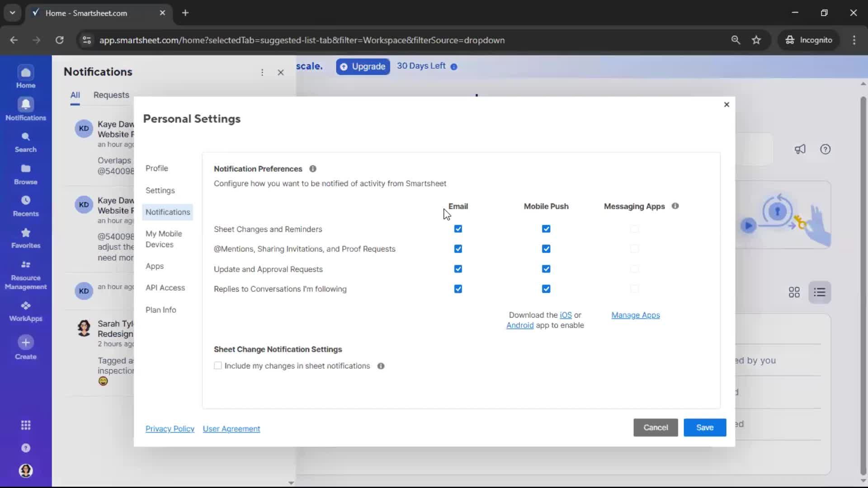Screen dimensions: 868x488
Task: Click the info icon next to Messaging Apps
Action: pos(675,206)
